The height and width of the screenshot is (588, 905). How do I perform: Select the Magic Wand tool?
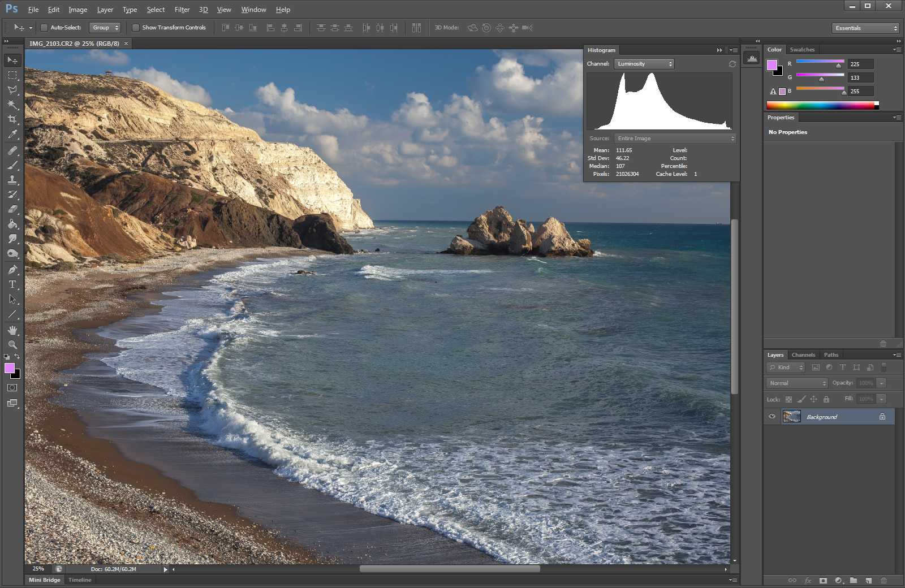point(12,105)
